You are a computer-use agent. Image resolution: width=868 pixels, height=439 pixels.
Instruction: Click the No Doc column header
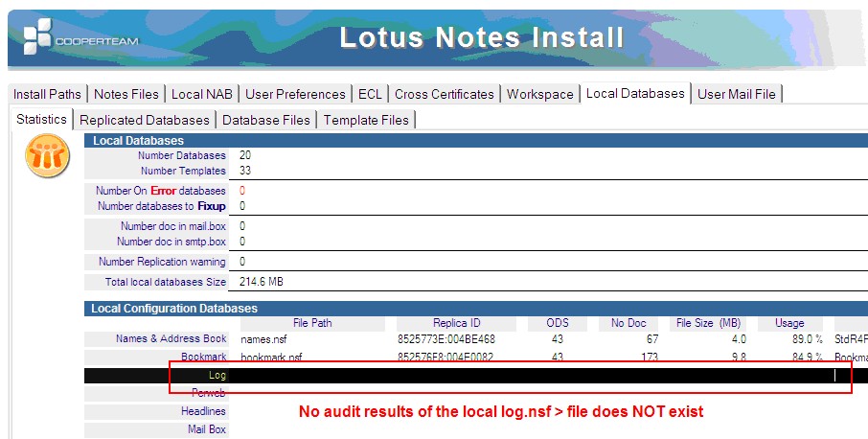point(628,323)
